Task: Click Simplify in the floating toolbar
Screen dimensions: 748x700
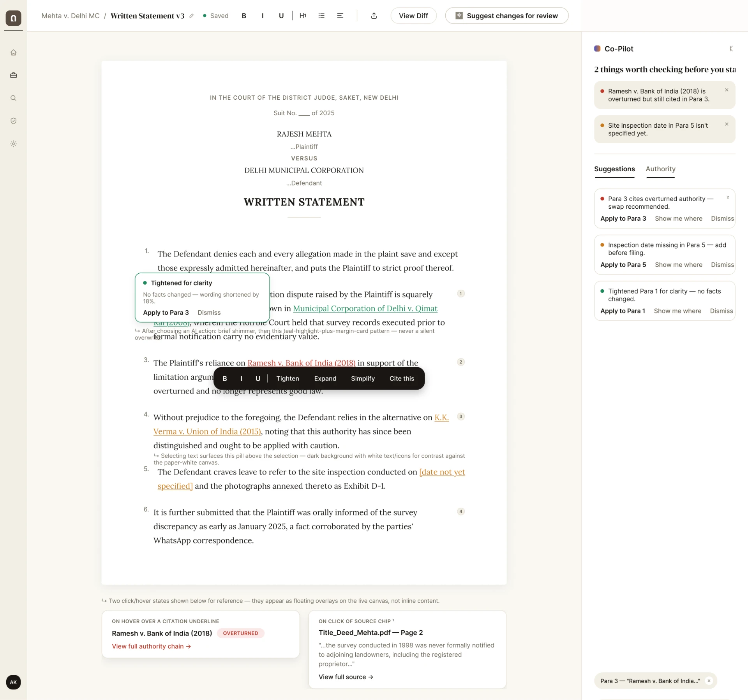Action: (363, 378)
